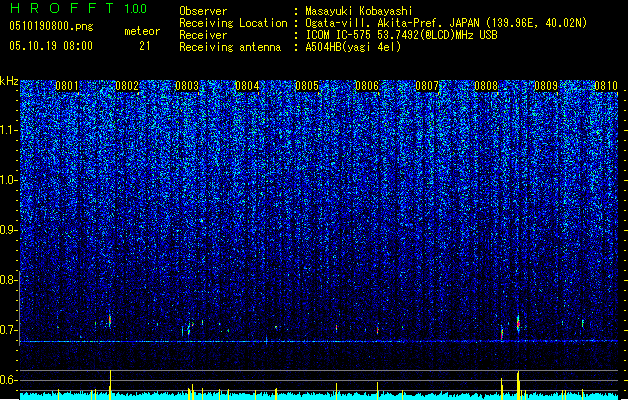Click the 0808 time marker
This screenshot has width=629, height=400.
pos(486,86)
